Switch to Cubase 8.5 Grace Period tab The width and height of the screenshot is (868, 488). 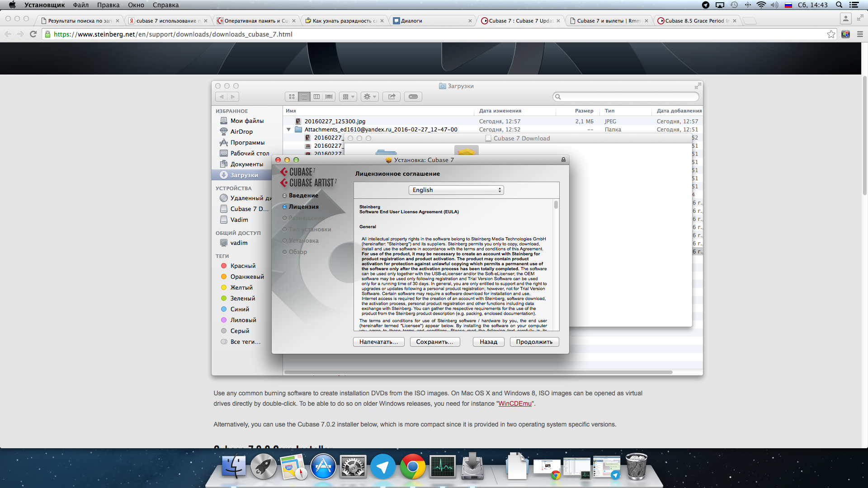click(695, 21)
